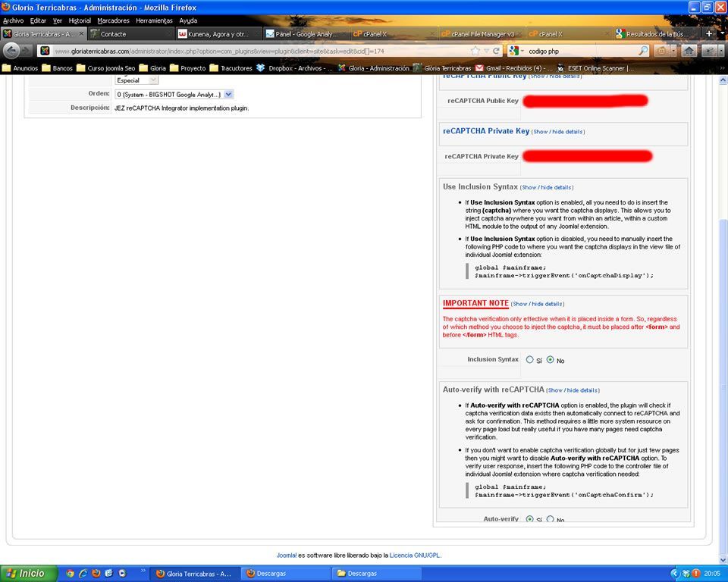Switch to cPanel File Manager v3 tab
Viewport: 728px width, 582px height.
pyautogui.click(x=482, y=34)
